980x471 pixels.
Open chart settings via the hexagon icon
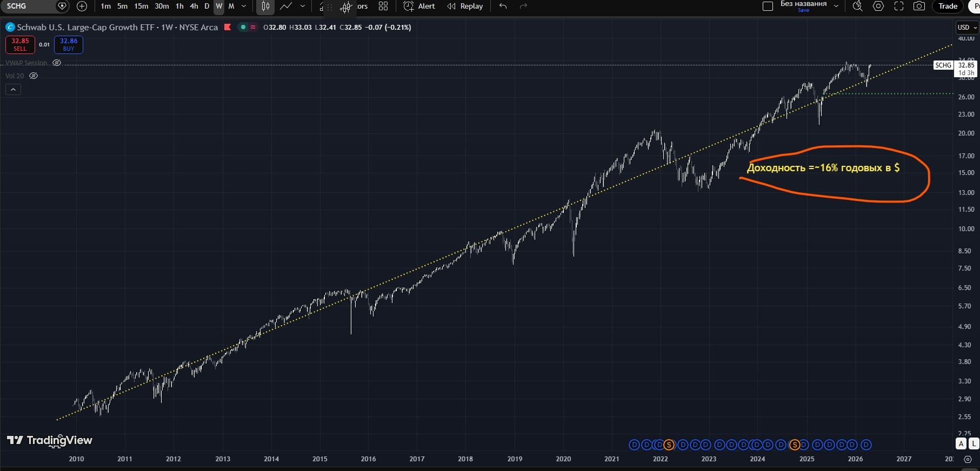pos(878,6)
